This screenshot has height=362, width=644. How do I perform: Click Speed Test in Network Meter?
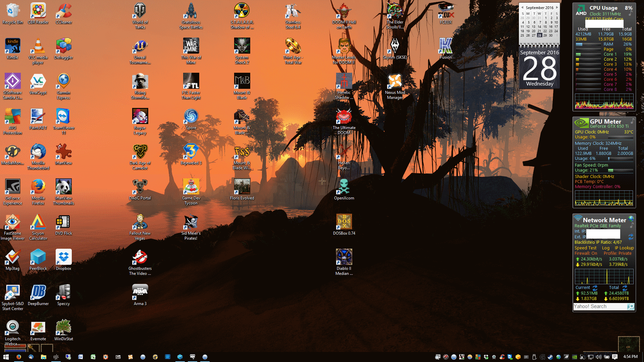coord(585,248)
